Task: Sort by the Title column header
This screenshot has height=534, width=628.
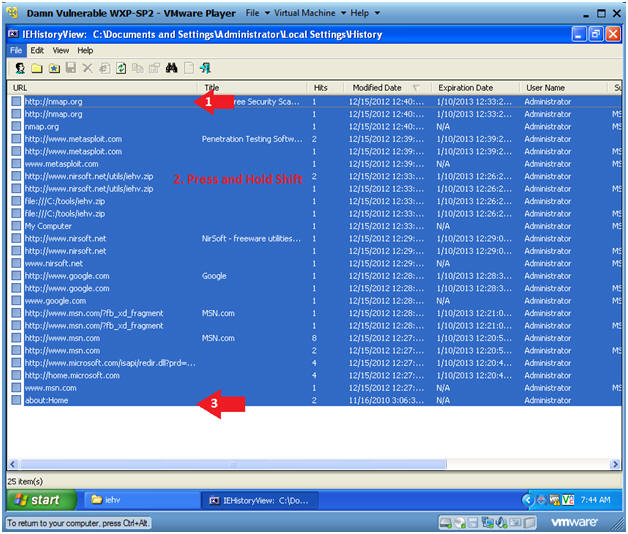Action: click(x=252, y=88)
